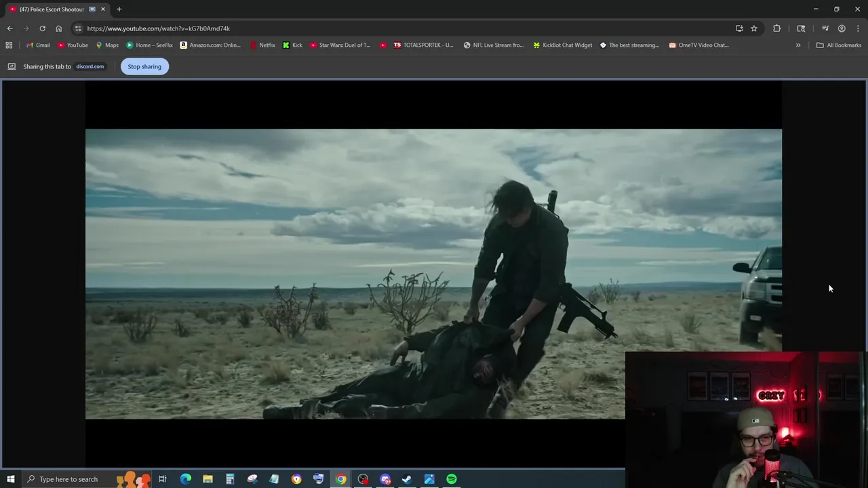Screen dimensions: 868x488
Task: Open the Amazon.com bookmark
Action: (210, 45)
